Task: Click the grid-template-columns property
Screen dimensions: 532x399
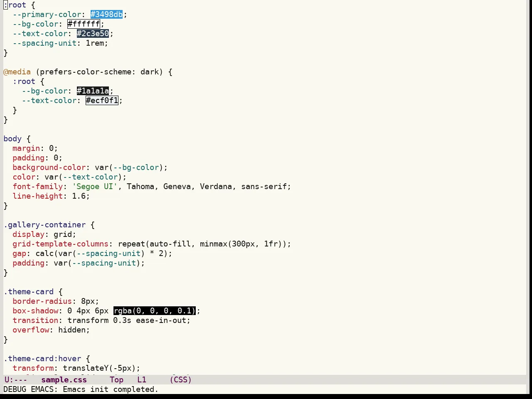Action: pos(60,244)
